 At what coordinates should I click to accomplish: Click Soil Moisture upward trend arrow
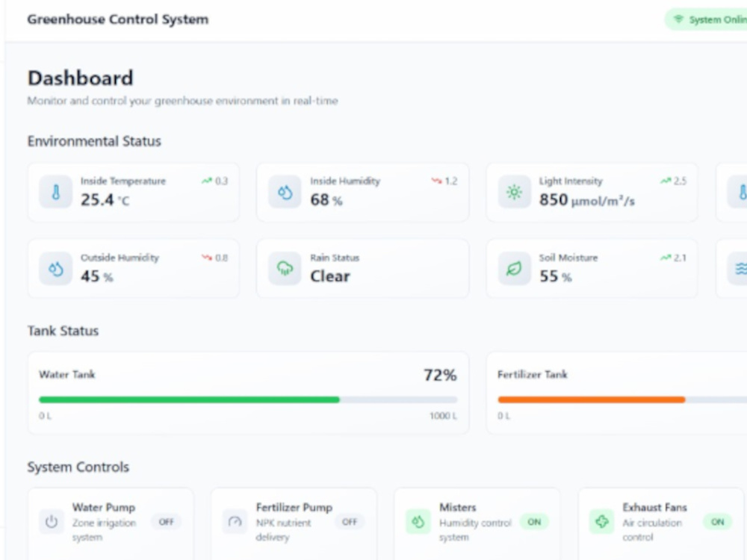tap(666, 258)
